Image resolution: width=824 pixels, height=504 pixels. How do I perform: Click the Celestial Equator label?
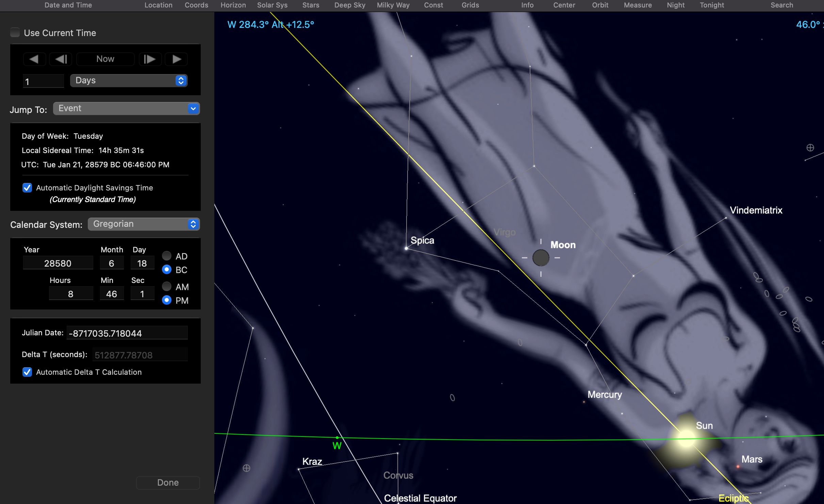click(x=420, y=498)
